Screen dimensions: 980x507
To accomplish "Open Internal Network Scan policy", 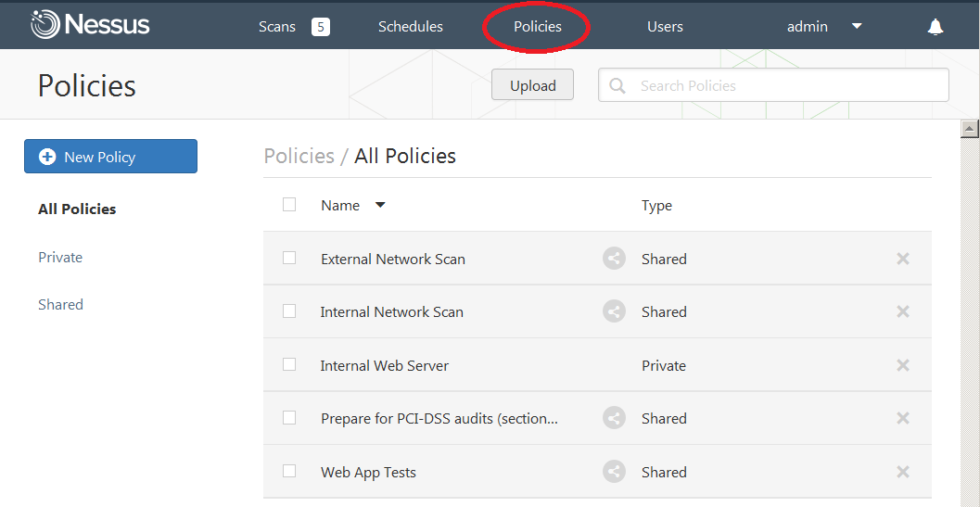I will tap(392, 312).
